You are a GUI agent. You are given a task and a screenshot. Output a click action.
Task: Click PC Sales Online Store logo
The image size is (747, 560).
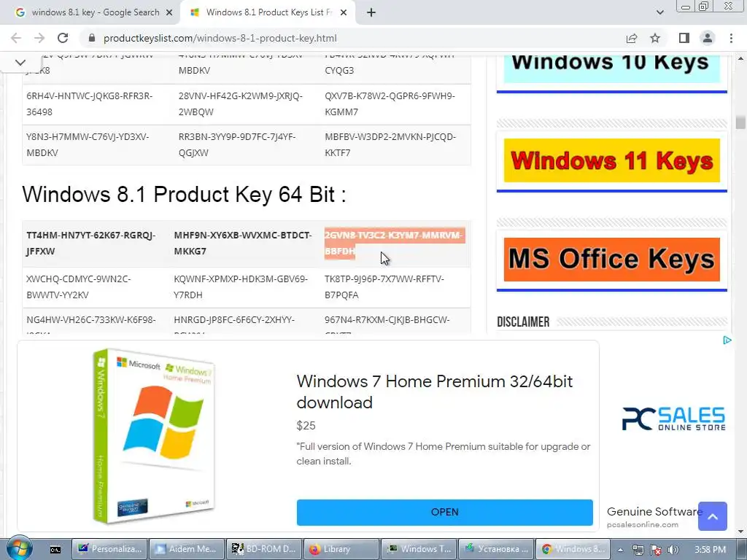coord(673,419)
